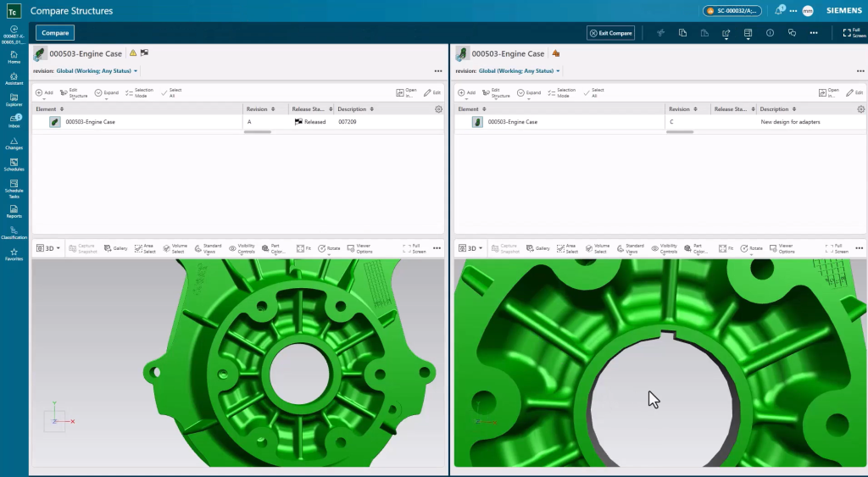Open the left panel Expand dropdown
Viewport: 868px width, 477px height.
point(107,93)
